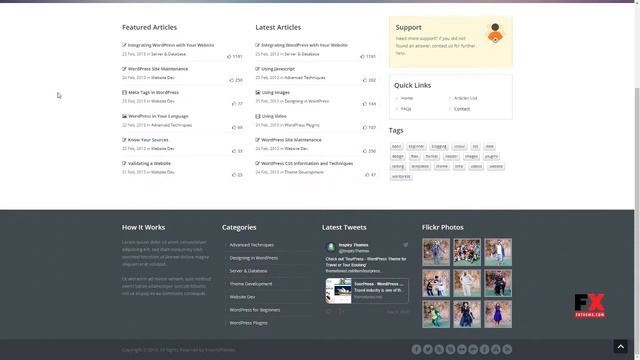Open Designing in WordPress category in footer
640x360 pixels.
(x=253, y=258)
